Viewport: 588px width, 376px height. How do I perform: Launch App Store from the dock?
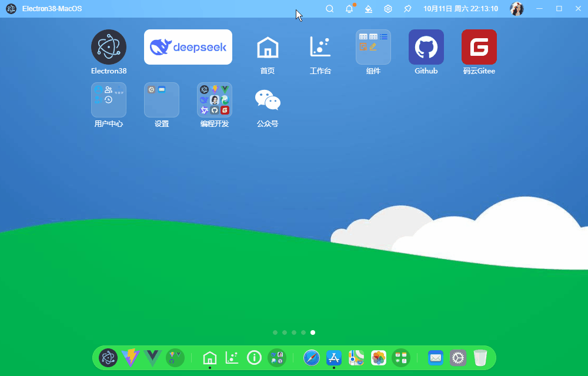334,358
